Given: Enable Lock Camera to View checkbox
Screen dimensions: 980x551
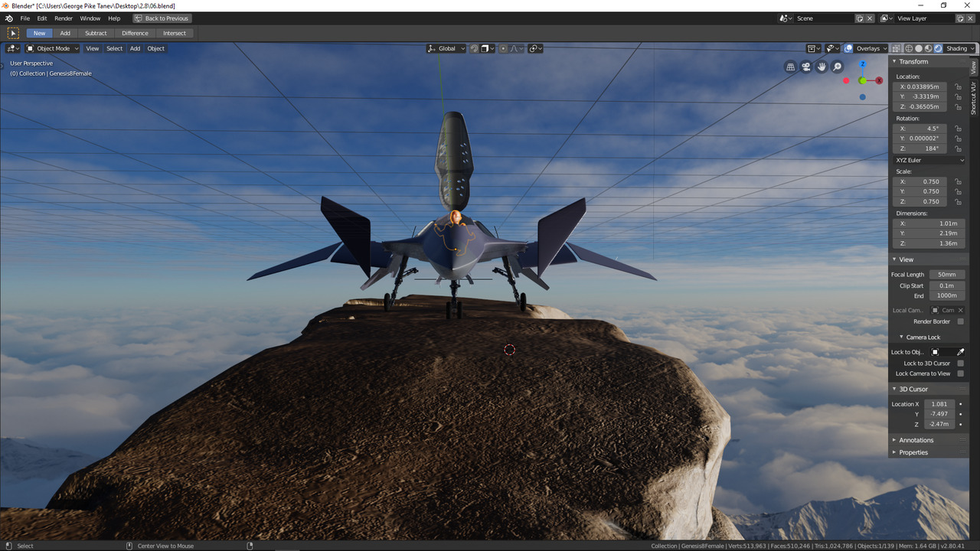Looking at the screenshot, I should coord(961,373).
